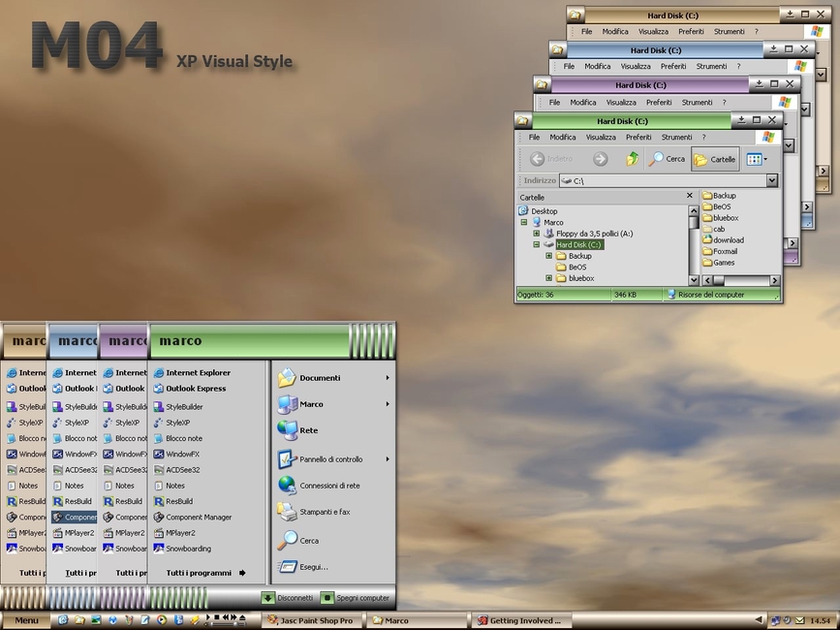The height and width of the screenshot is (630, 840).
Task: Switch to Jasc Paint Shop Pro taskbar button
Action: 311,620
